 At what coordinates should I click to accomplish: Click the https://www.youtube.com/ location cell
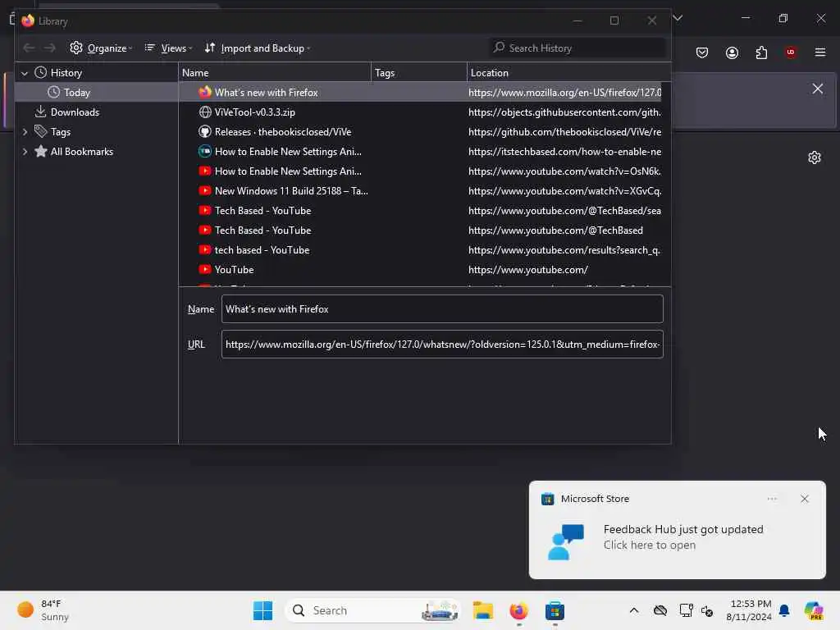pos(528,269)
